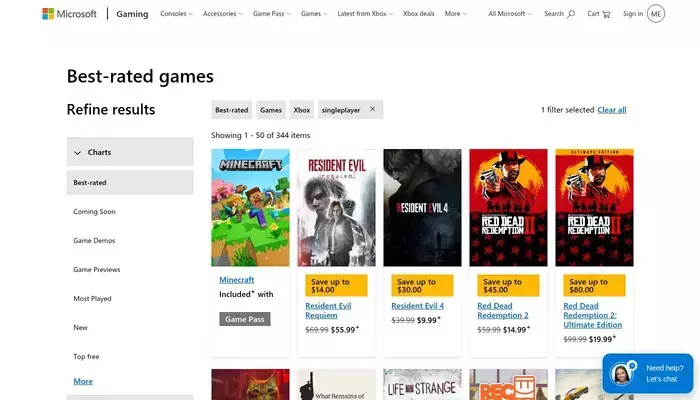Open the Resident Evil 4 title link
Screen dimensions: 700x400
417,306
